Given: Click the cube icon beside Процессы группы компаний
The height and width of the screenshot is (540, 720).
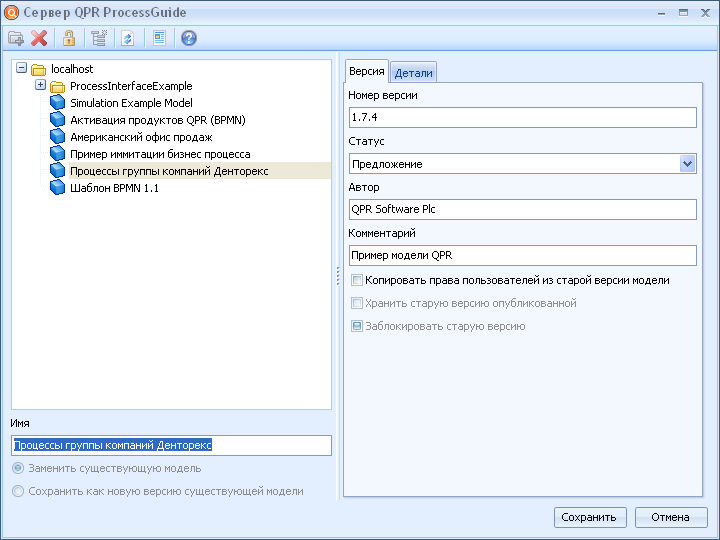Looking at the screenshot, I should 57,171.
